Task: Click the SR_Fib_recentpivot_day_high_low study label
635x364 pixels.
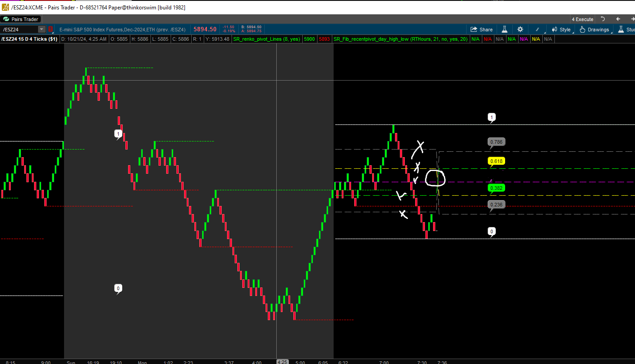Action: click(401, 39)
